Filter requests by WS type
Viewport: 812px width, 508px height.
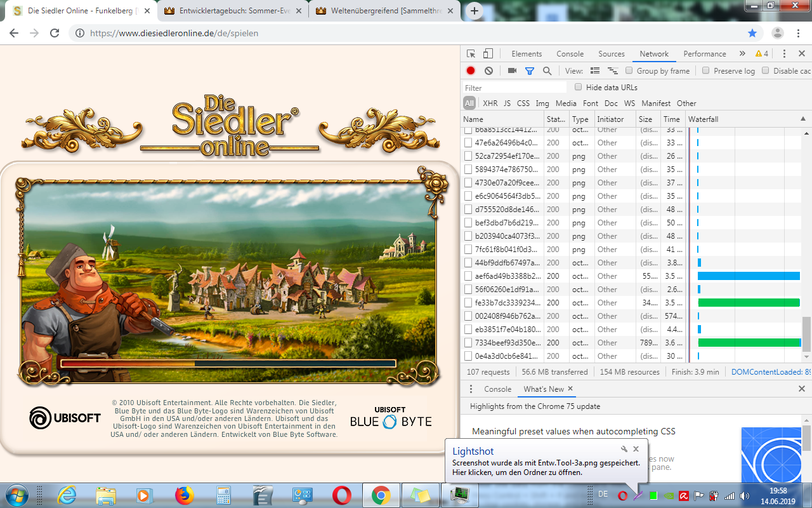tap(629, 104)
